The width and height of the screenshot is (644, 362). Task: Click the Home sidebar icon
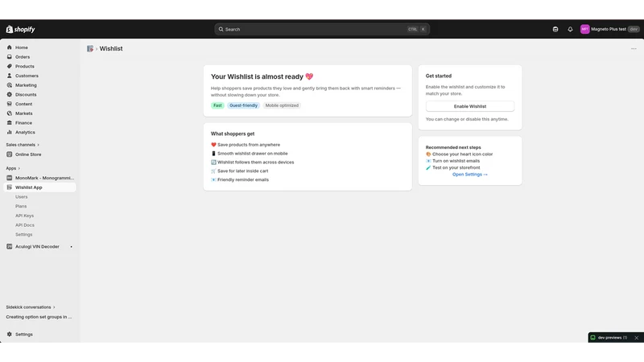click(x=10, y=47)
